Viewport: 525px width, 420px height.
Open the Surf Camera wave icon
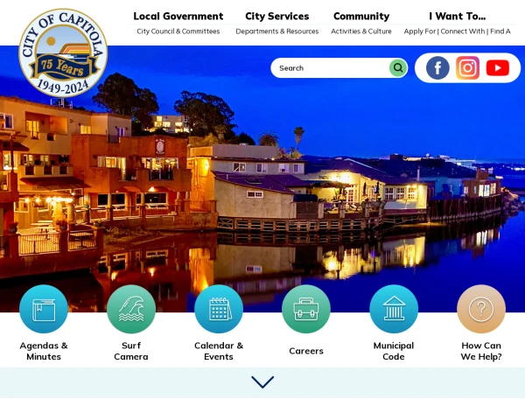point(131,309)
